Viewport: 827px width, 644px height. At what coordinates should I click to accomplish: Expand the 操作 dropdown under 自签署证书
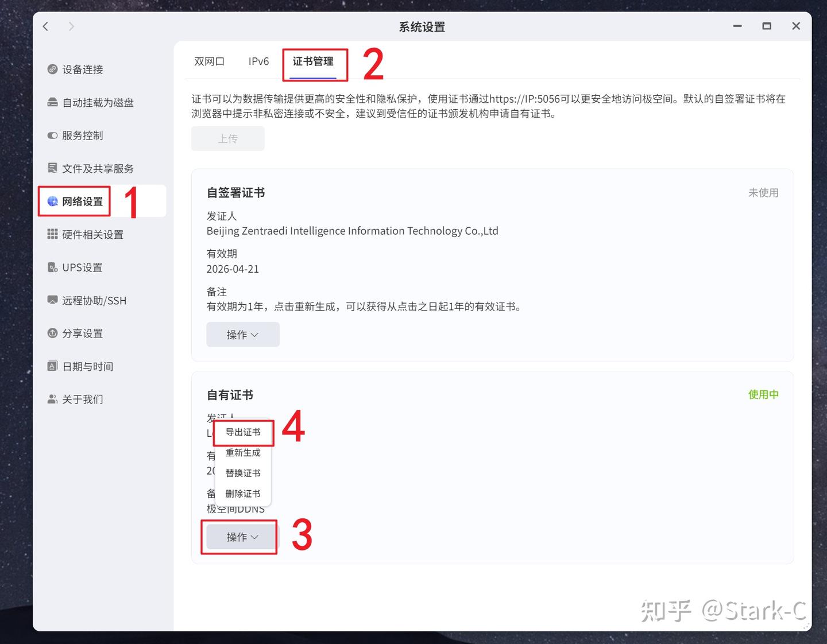tap(242, 335)
